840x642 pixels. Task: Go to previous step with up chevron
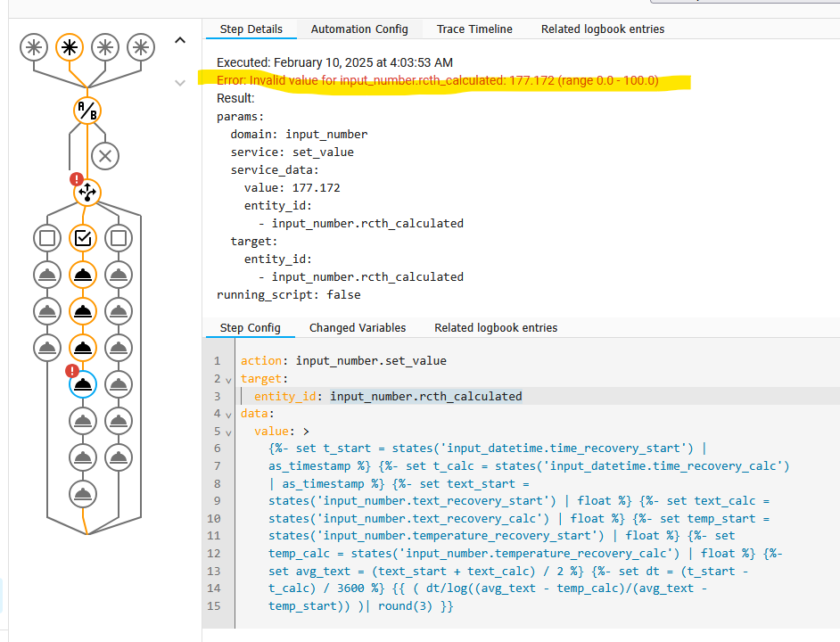pos(180,40)
